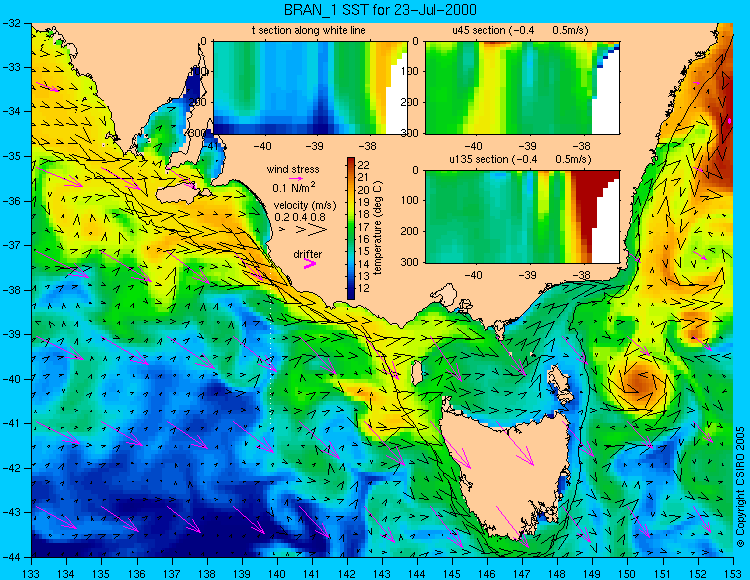This screenshot has height=580, width=750.
Task: Click the 'velocity (m/s)' legend label
Action: point(305,205)
